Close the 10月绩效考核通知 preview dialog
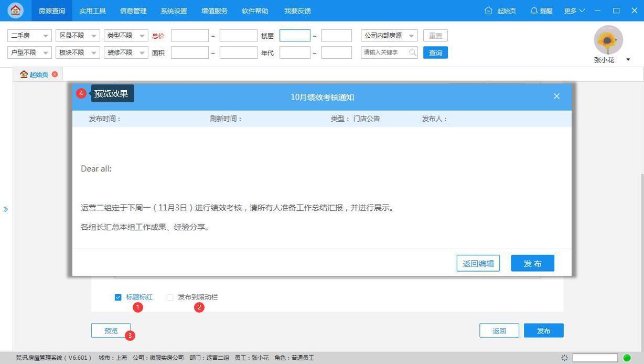 pyautogui.click(x=556, y=96)
